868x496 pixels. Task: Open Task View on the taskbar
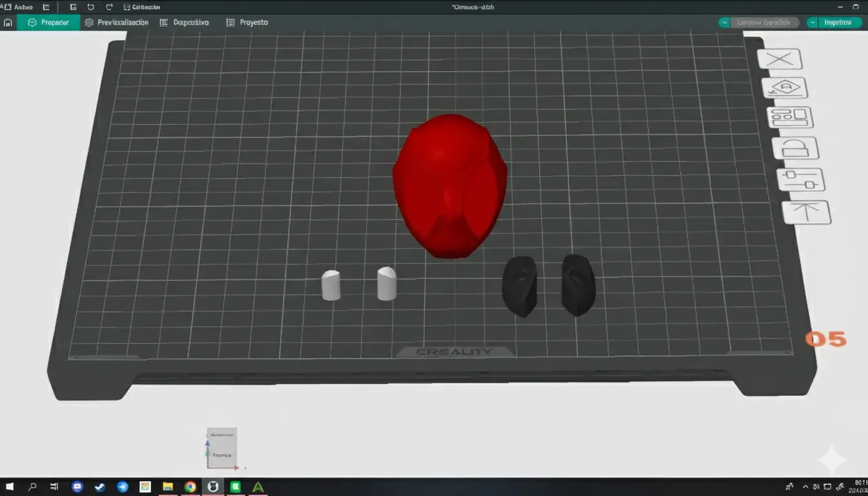coord(55,487)
